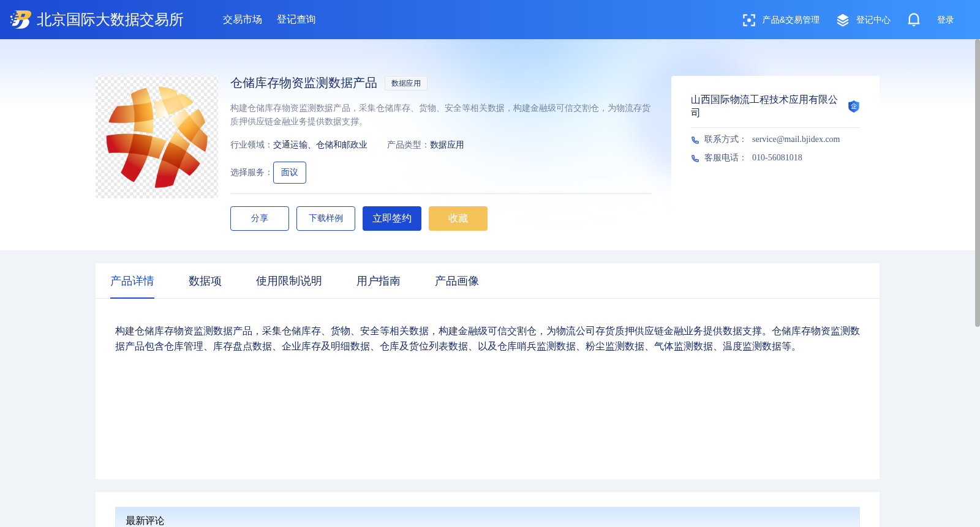Switch to the 产品详情 tab

click(132, 281)
